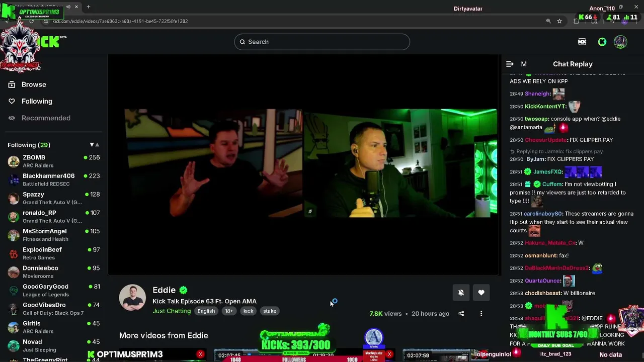The width and height of the screenshot is (644, 362).
Task: Click osmanblunt username in chat
Action: click(541, 255)
